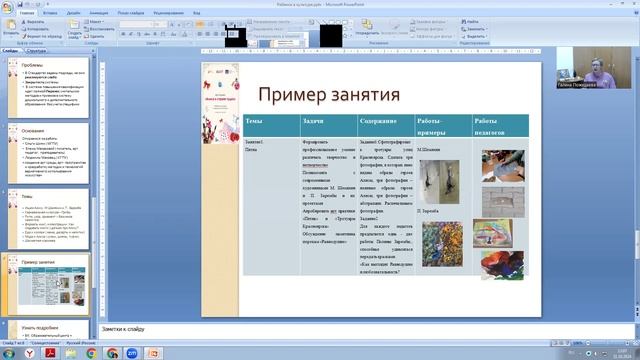
Task: Copy selection with Копировать
Action: coord(35,29)
